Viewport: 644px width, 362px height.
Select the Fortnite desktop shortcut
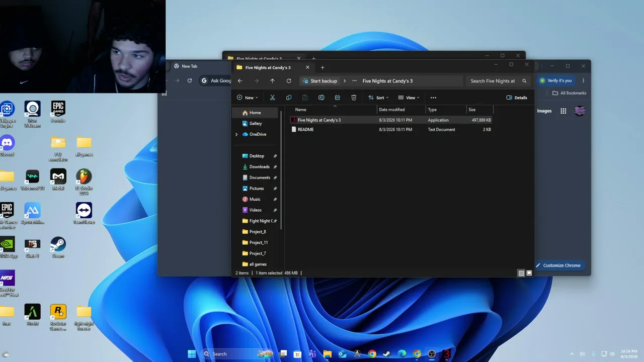click(58, 112)
